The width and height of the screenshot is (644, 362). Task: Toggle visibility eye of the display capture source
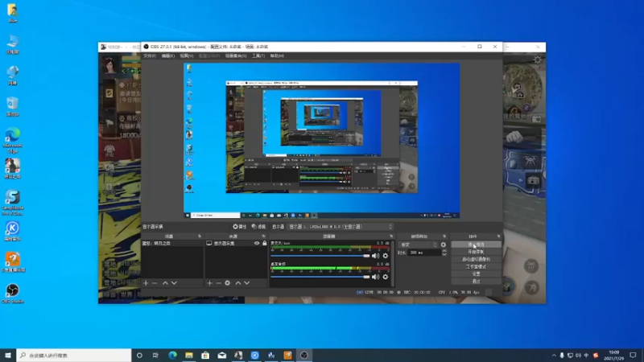[x=257, y=244]
